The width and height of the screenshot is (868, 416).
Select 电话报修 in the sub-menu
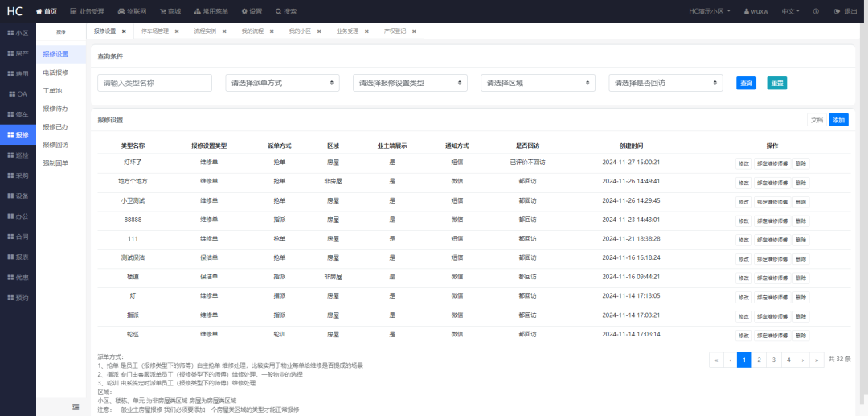(55, 72)
